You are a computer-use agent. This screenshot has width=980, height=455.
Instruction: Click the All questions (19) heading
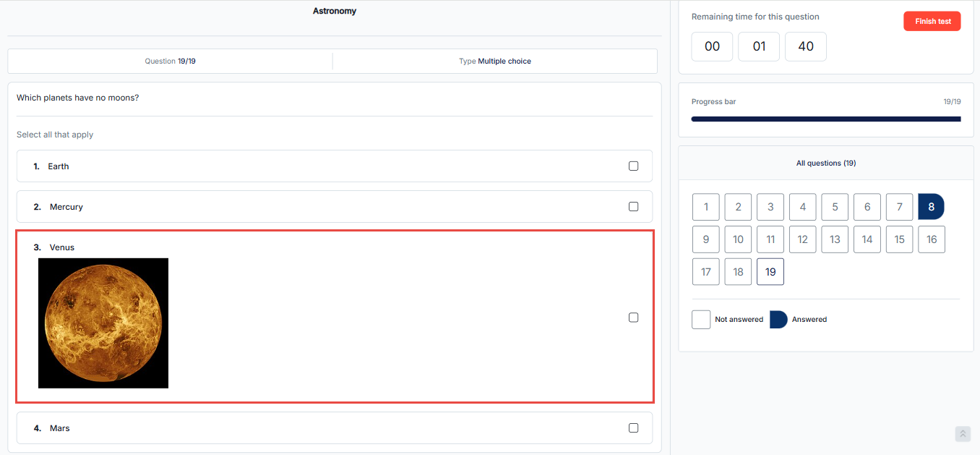pyautogui.click(x=826, y=163)
